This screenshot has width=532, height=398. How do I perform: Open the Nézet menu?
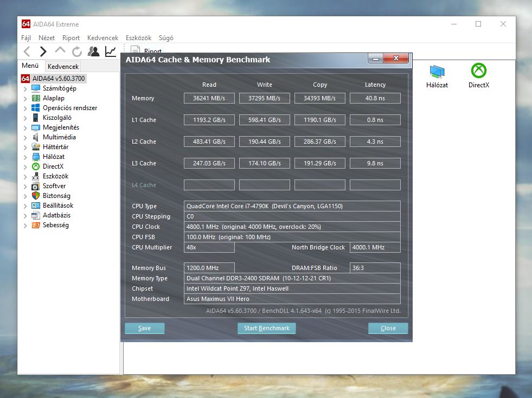[x=47, y=38]
